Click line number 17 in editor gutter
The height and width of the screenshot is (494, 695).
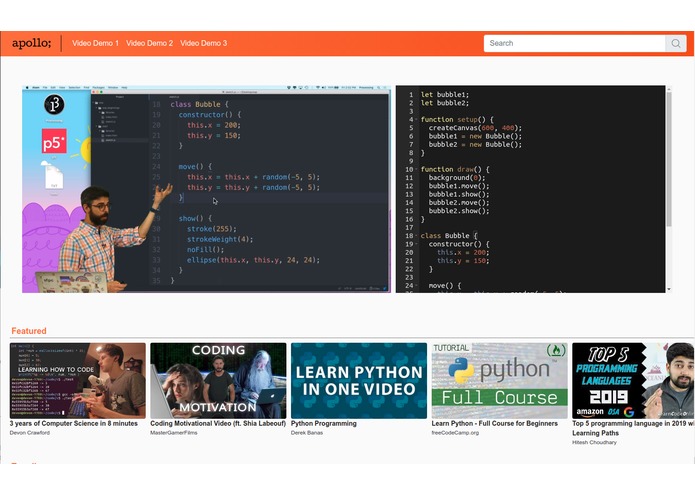(409, 228)
